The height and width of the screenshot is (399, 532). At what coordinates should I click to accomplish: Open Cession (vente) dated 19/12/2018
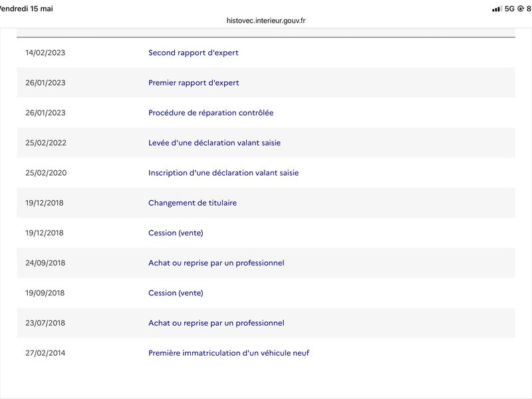(x=176, y=233)
